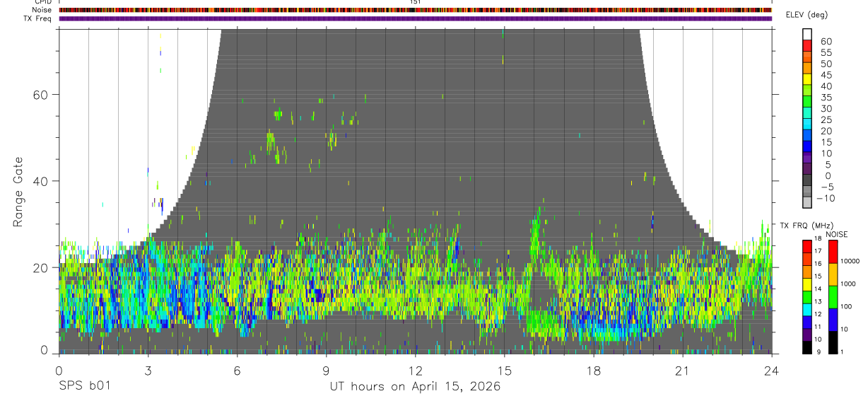868x401 pixels.
Task: Select the red swatch of TX FRQ colorbar
Action: pos(807,245)
